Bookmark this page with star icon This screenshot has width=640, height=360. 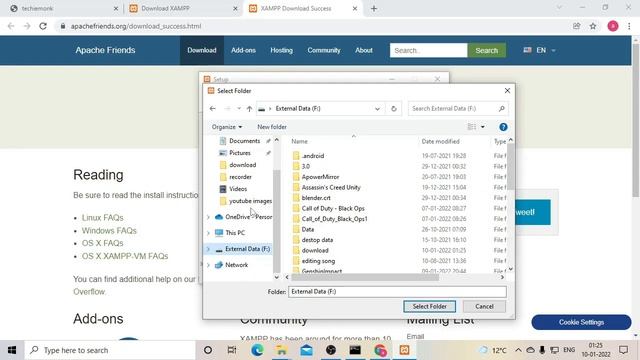pyautogui.click(x=593, y=26)
